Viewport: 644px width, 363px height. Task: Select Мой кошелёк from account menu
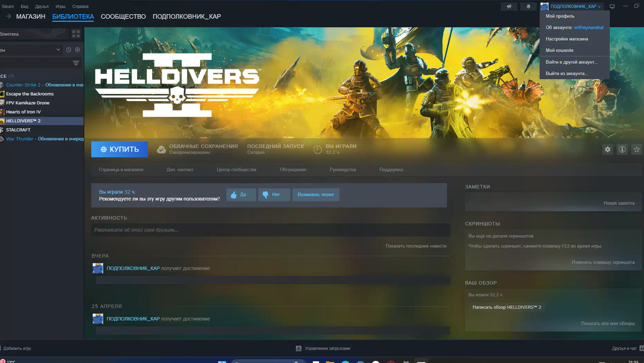coord(559,50)
